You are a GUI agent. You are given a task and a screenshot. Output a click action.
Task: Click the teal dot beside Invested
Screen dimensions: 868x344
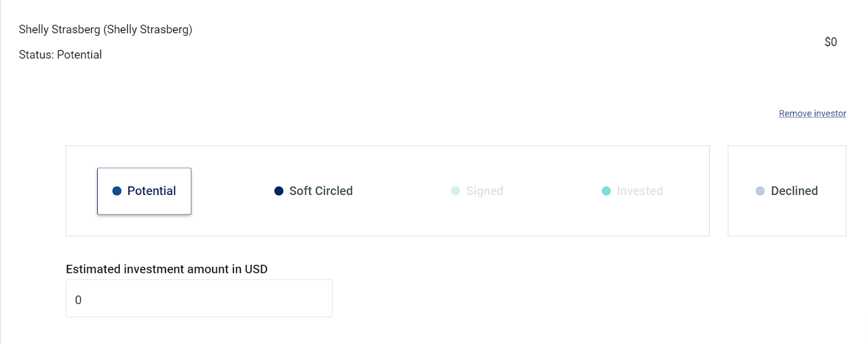(x=607, y=191)
